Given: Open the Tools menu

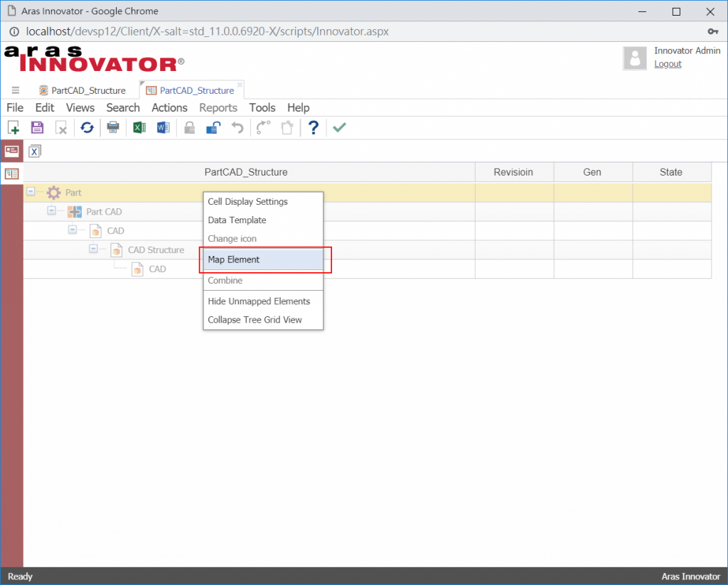Looking at the screenshot, I should [x=262, y=108].
